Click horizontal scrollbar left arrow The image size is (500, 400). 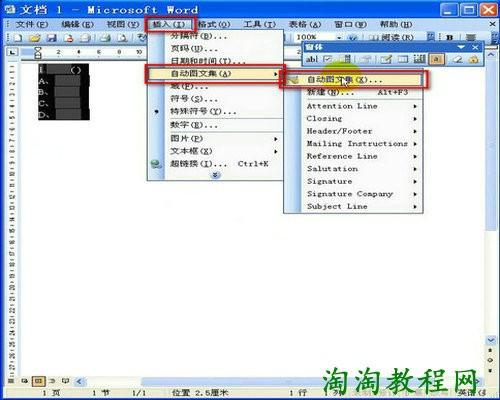pos(79,381)
